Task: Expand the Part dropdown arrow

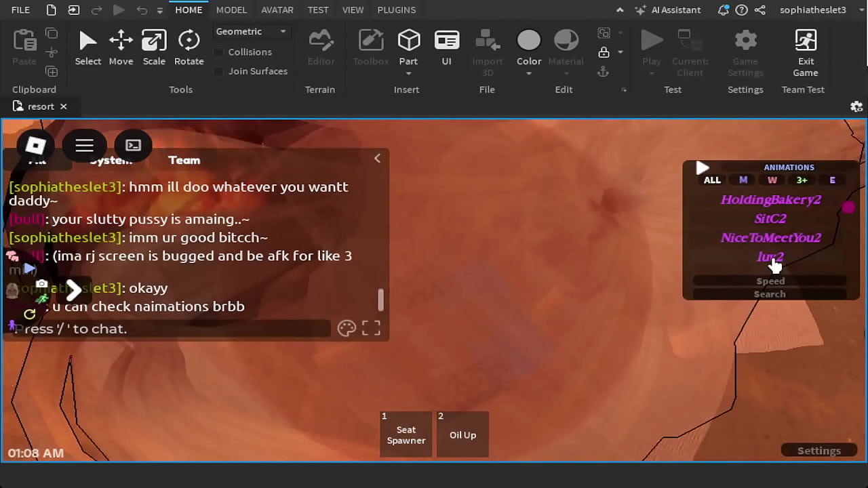Action: click(408, 73)
